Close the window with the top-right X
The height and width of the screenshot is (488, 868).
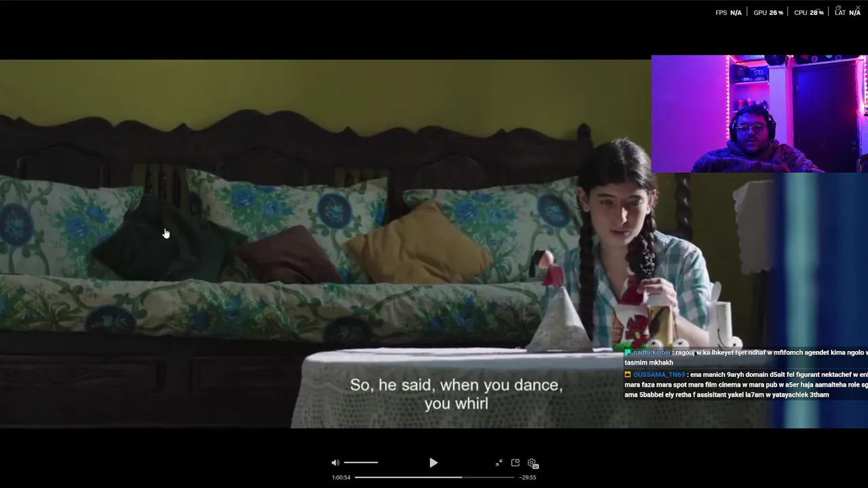(858, 8)
